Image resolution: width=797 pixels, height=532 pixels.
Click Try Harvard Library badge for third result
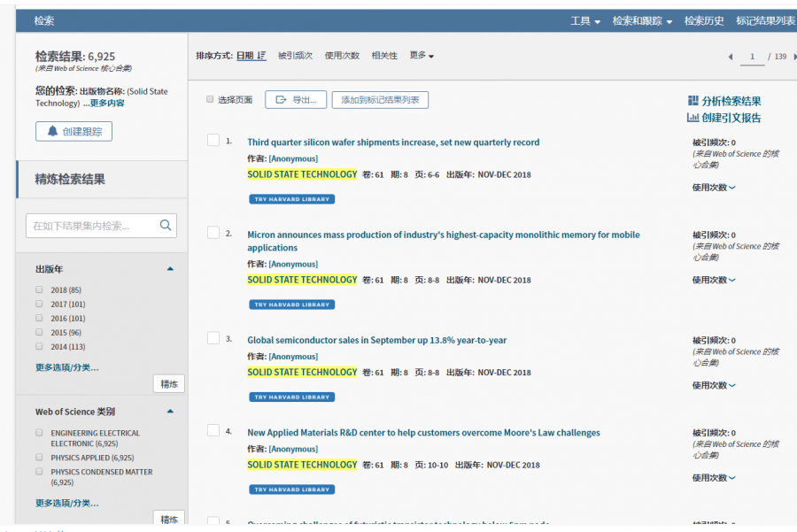pyautogui.click(x=291, y=397)
